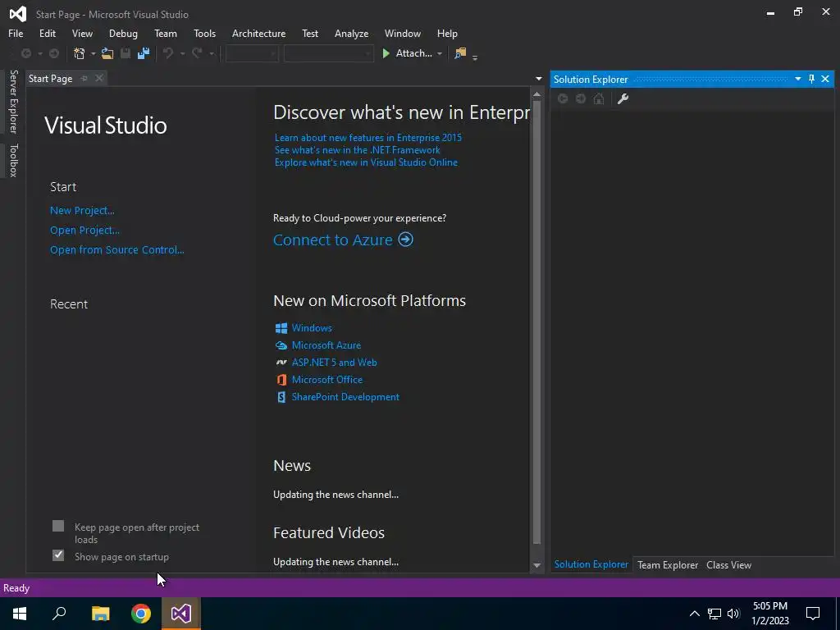Image resolution: width=840 pixels, height=630 pixels.
Task: Open Solution Explorer window position dropdown
Action: 797,79
